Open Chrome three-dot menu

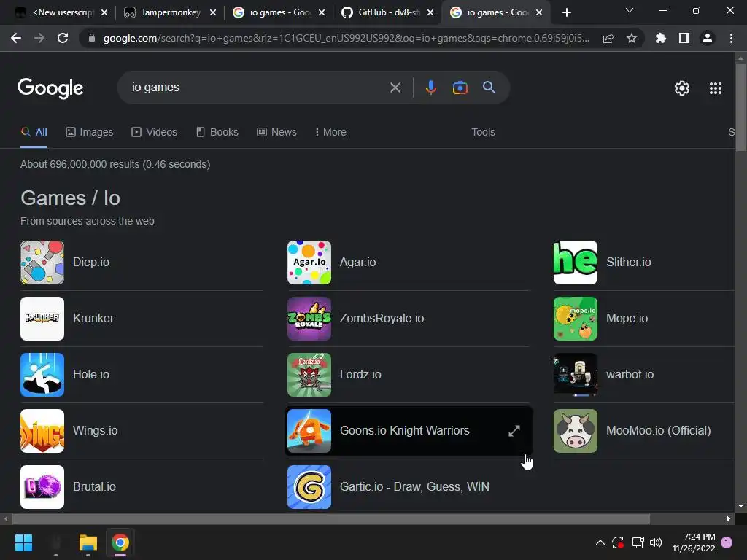coord(731,38)
